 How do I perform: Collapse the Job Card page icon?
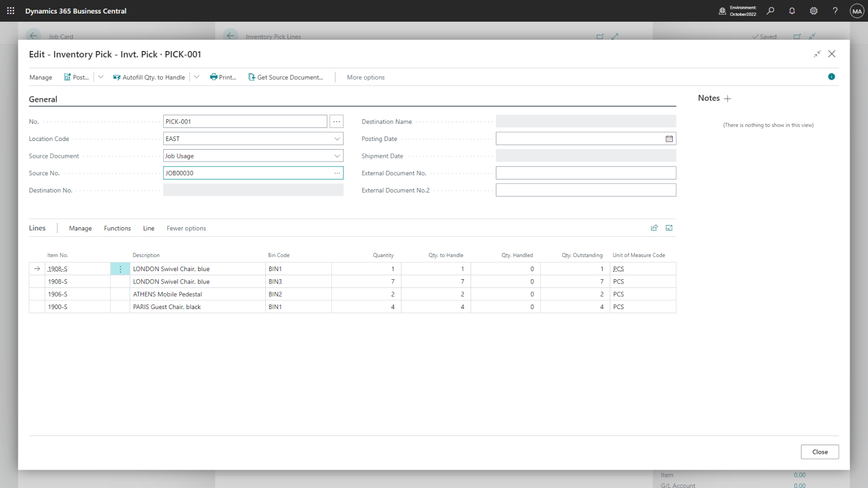(x=812, y=36)
